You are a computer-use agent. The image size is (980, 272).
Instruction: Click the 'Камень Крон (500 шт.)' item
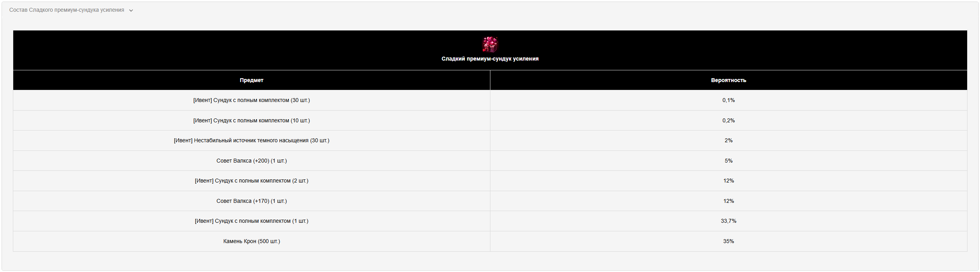251,241
